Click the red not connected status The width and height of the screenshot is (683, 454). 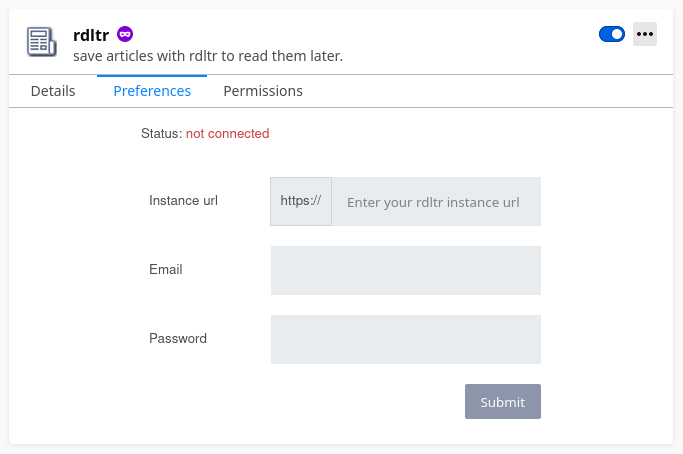227,133
